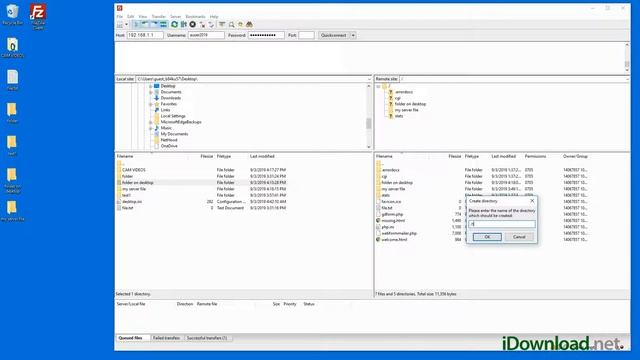The image size is (640, 360).
Task: Sort remote files by Permissions column
Action: (x=535, y=156)
